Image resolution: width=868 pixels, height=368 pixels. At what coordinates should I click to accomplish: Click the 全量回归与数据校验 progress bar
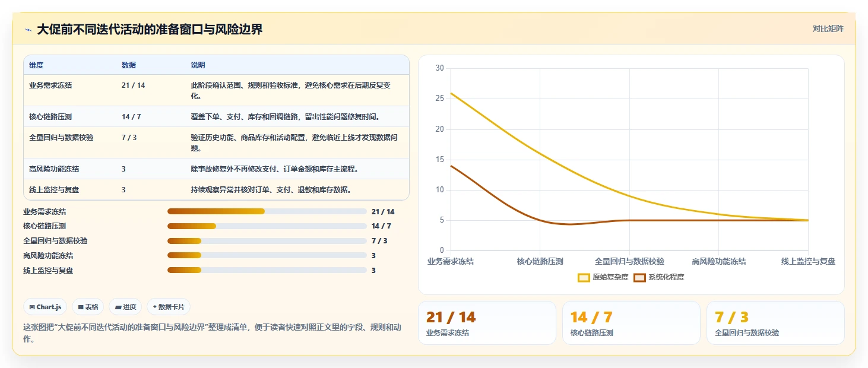point(267,241)
